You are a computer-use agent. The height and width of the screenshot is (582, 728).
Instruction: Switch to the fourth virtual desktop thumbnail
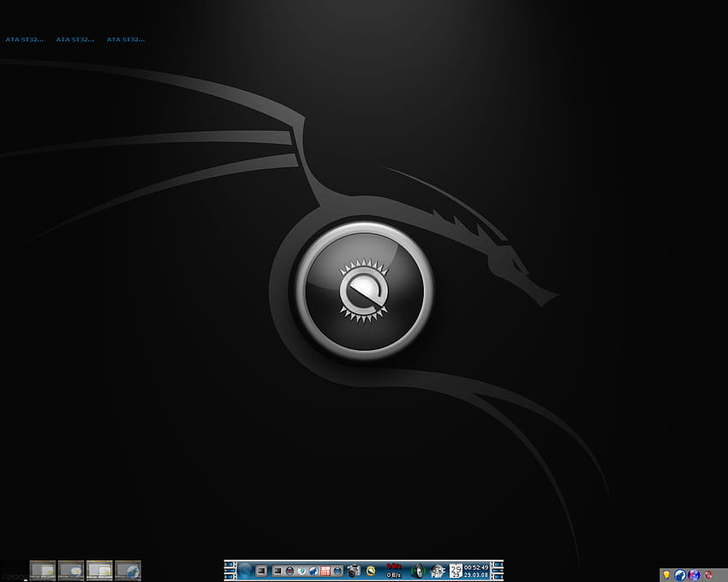click(x=128, y=570)
